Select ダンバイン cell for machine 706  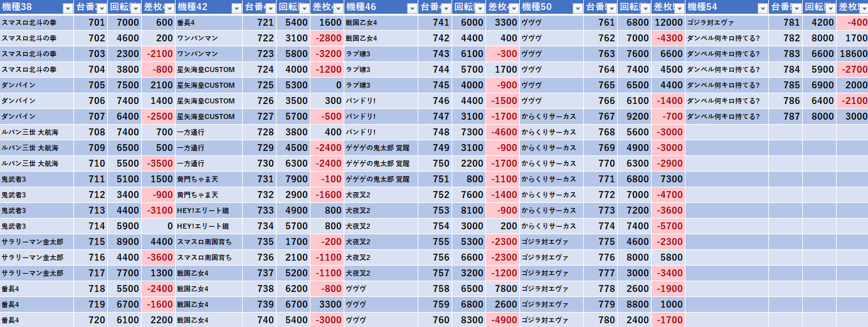[x=37, y=101]
